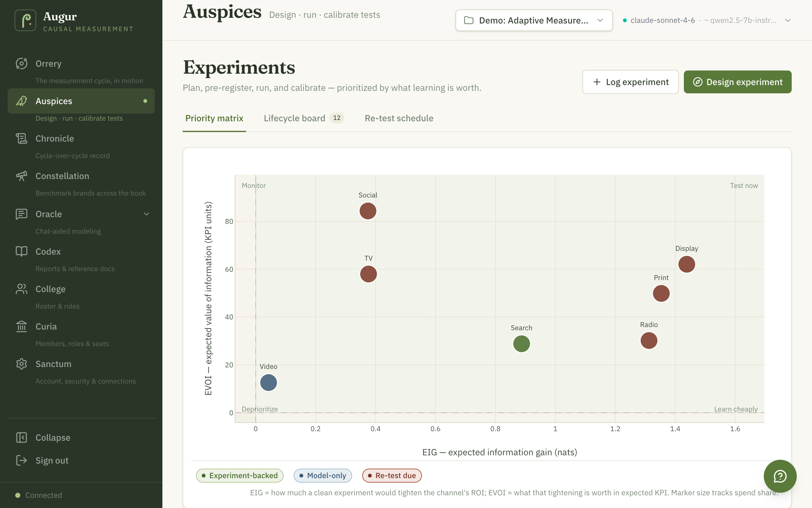
Task: Expand the model selector chevron
Action: point(788,21)
